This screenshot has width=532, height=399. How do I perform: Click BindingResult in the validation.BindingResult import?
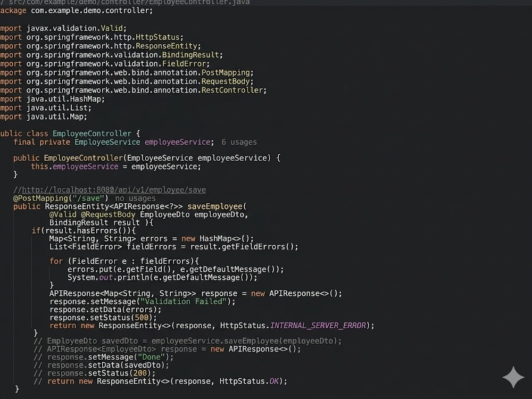190,55
